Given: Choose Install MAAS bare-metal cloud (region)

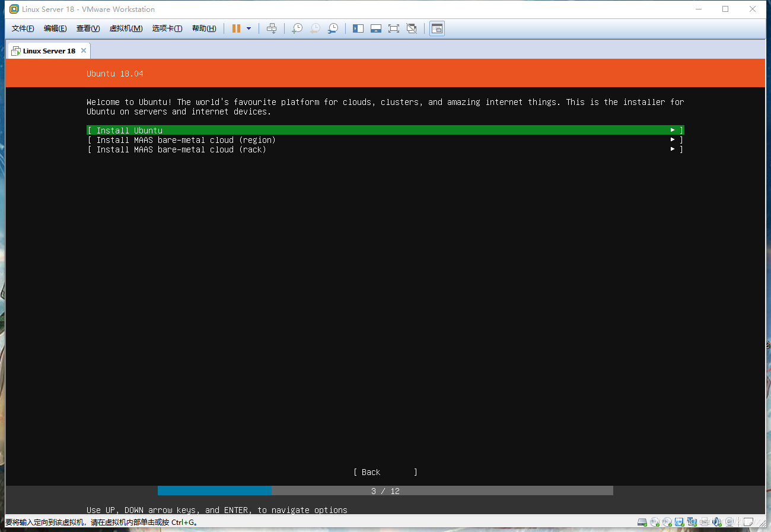Looking at the screenshot, I should [x=385, y=140].
